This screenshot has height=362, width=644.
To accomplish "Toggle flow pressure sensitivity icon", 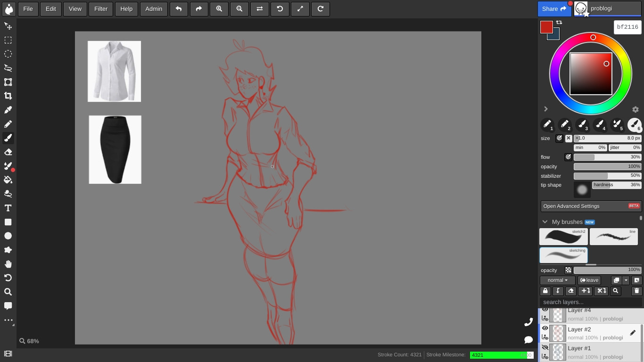I will 568,157.
